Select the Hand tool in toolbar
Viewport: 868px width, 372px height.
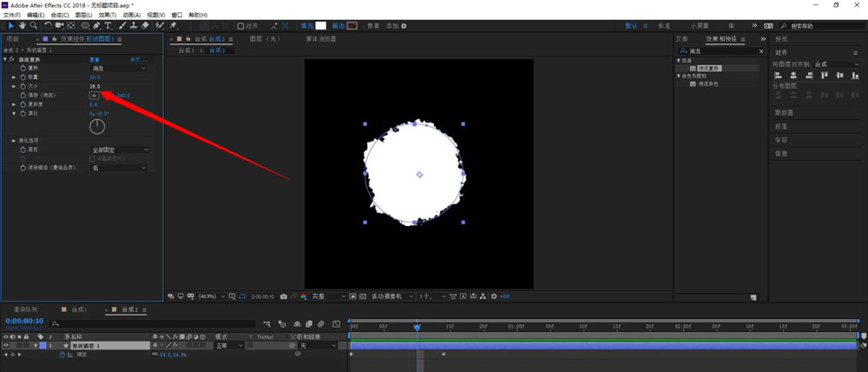[x=22, y=26]
